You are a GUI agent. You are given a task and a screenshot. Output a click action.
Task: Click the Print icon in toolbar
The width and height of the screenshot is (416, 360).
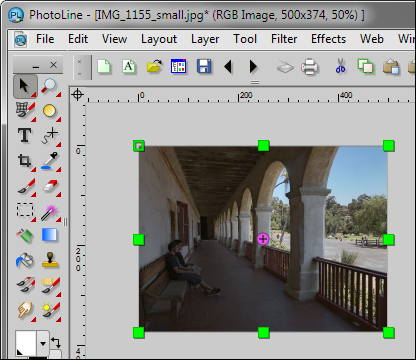(x=310, y=66)
